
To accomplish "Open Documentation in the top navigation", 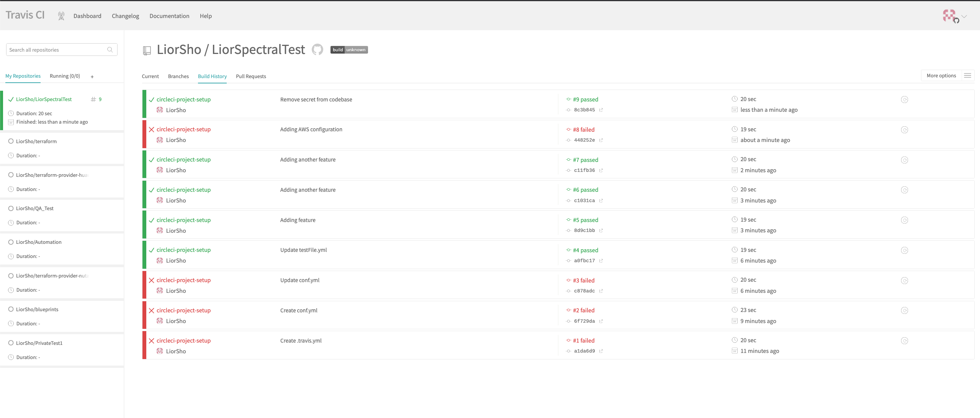I will point(169,16).
